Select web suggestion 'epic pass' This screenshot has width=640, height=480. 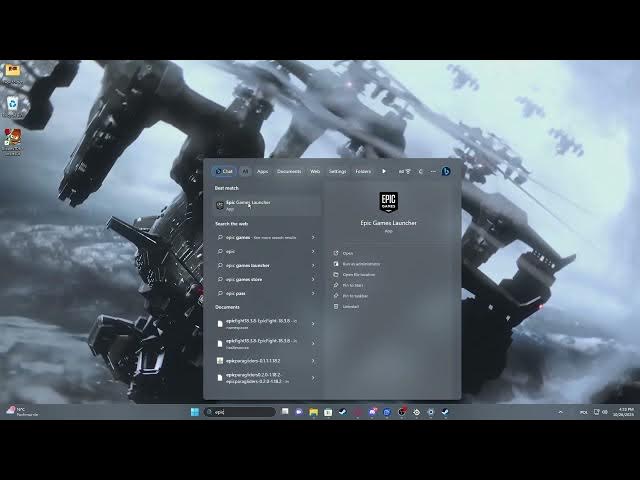pyautogui.click(x=261, y=293)
